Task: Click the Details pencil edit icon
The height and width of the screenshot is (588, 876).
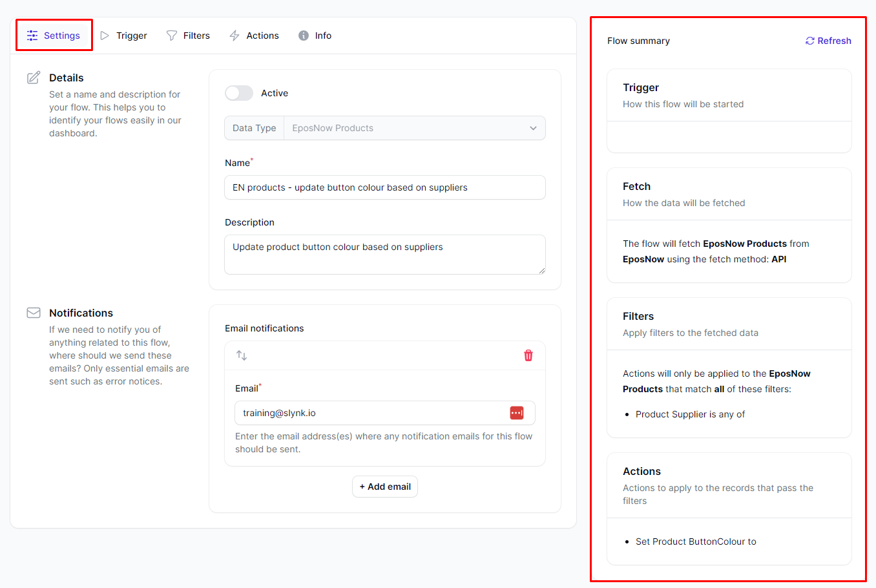Action: (x=34, y=78)
